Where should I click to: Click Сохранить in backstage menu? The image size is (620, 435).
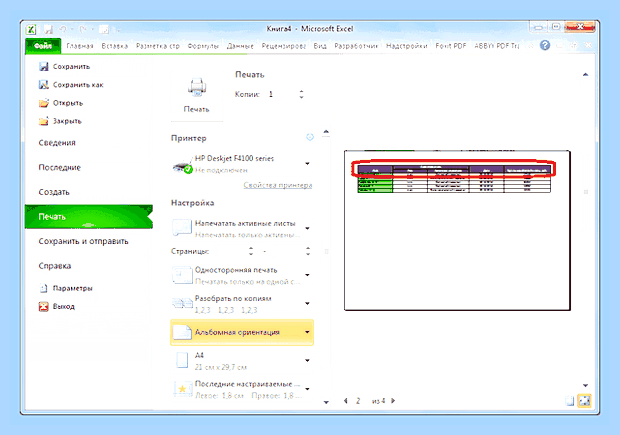pos(72,66)
